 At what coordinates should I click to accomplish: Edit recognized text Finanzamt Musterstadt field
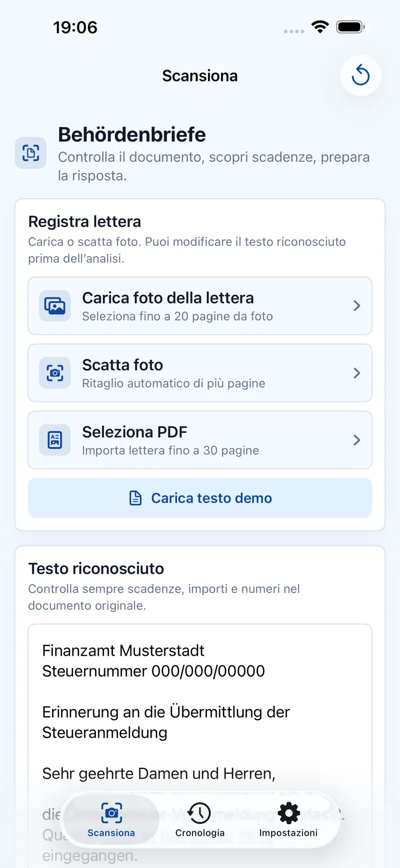click(200, 745)
